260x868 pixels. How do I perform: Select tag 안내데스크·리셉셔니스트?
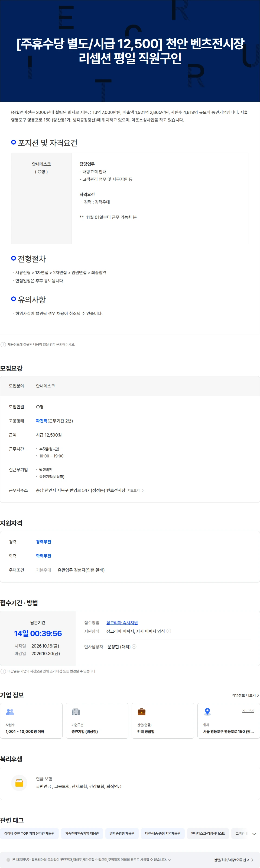[x=208, y=833]
